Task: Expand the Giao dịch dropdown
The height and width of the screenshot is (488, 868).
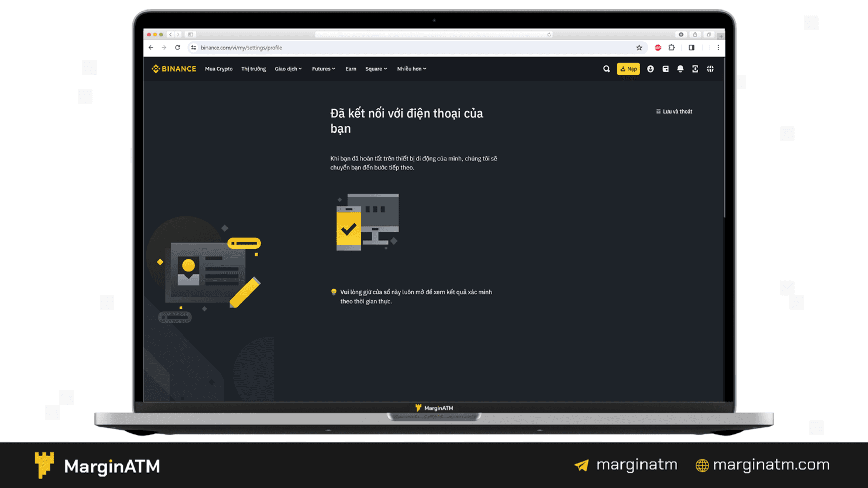Action: coord(288,69)
